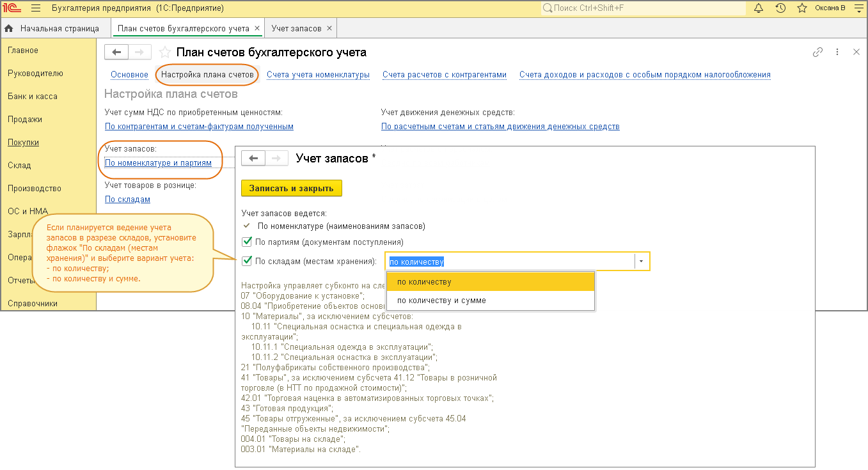Click 'Учет запасов ведется:' label
The image size is (868, 470).
(x=284, y=212)
